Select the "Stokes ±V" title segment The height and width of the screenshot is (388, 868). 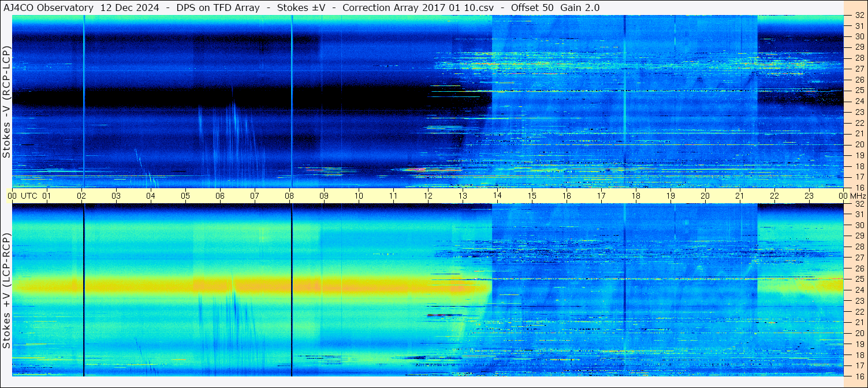301,8
